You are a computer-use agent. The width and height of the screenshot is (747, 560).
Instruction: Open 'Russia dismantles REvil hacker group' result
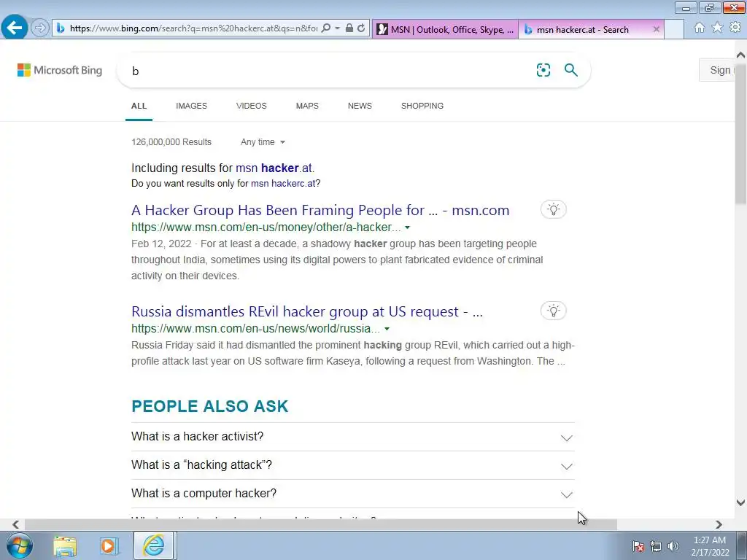[x=307, y=311]
